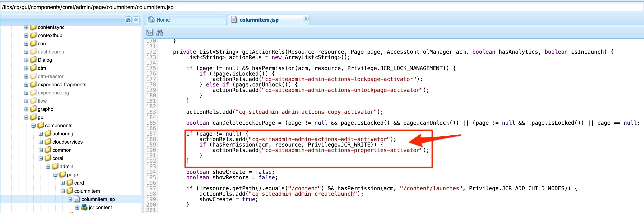
Task: Expand the experience-fragments folder node
Action: click(x=26, y=85)
